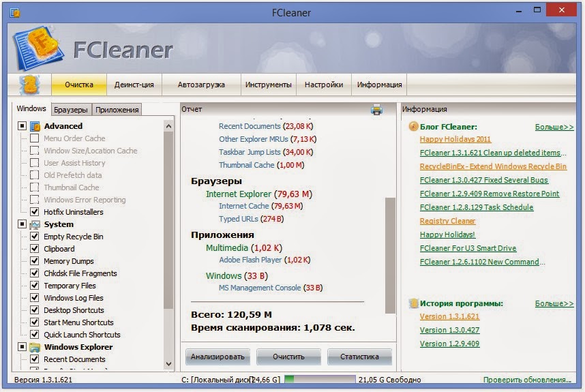Toggle Advanced group tri-state checkbox
This screenshot has width=585, height=392.
point(22,126)
